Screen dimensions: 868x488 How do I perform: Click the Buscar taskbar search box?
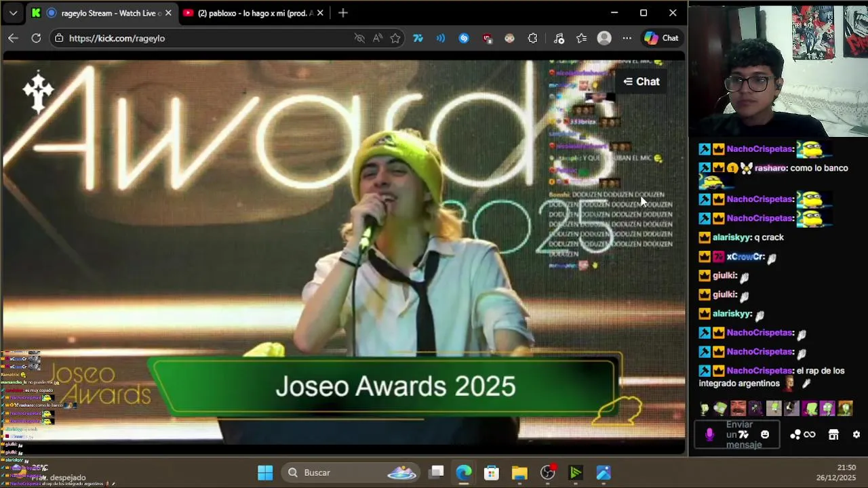[351, 472]
